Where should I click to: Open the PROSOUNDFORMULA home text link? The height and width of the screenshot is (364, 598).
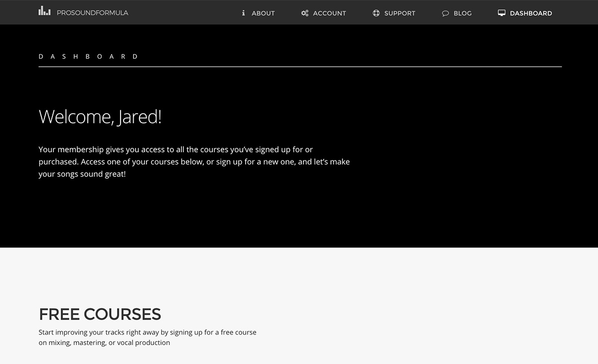92,13
